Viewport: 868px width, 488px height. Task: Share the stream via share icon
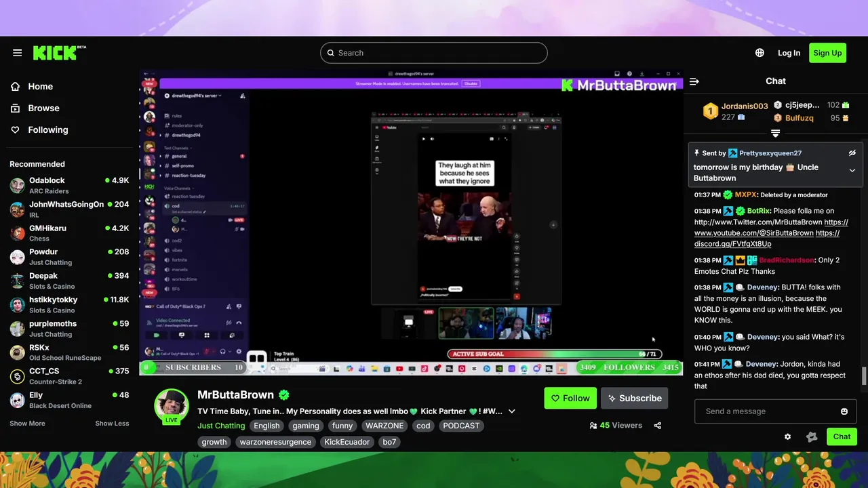coord(657,426)
